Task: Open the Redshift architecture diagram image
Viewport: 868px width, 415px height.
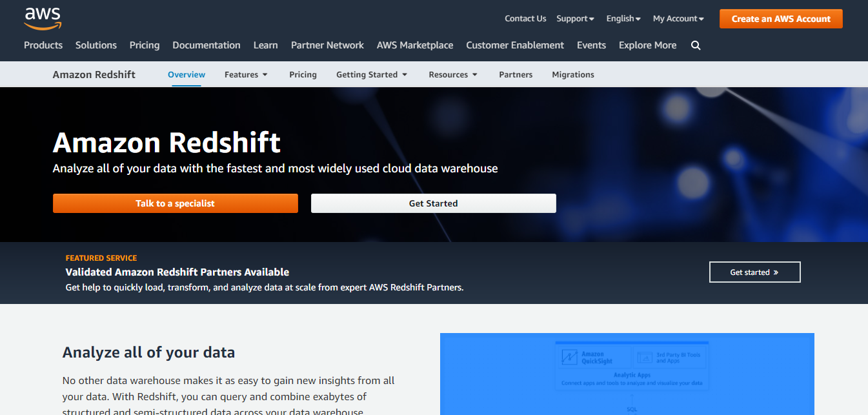Action: 627,374
